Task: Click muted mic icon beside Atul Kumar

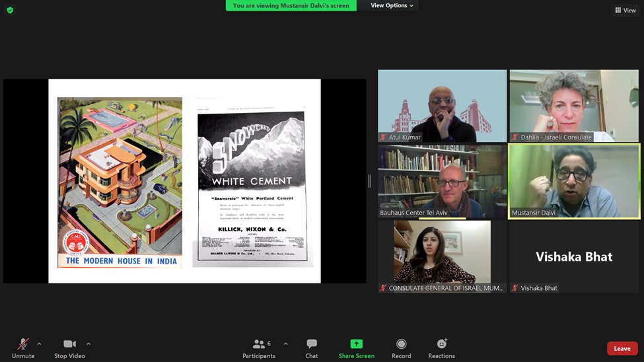Action: pyautogui.click(x=383, y=137)
